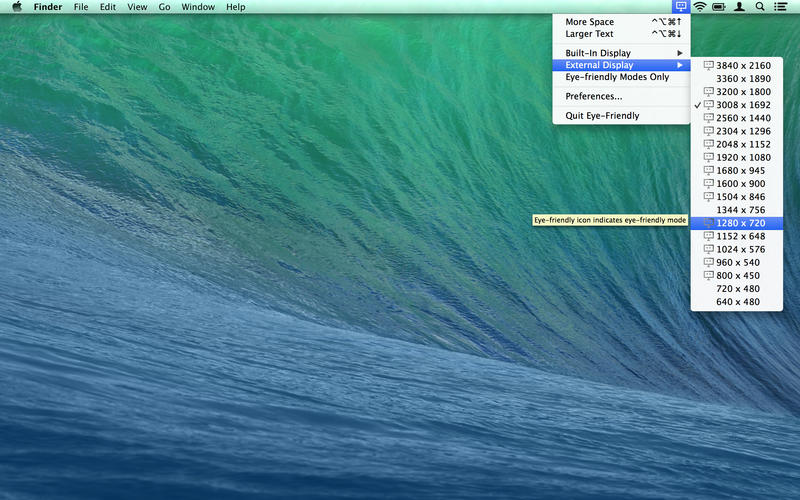This screenshot has width=800, height=500.
Task: Click the Eye-Friendly display icon in menu bar
Action: click(680, 7)
